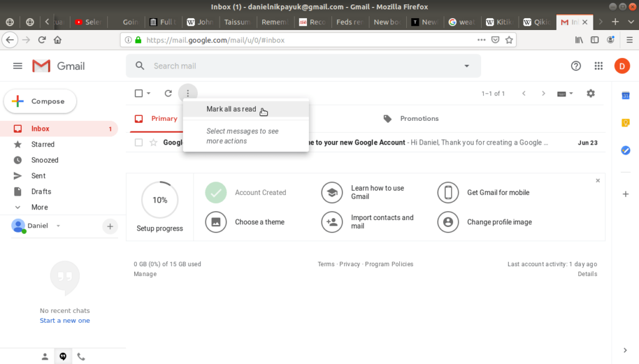Open Google Calendar side panel
The width and height of the screenshot is (639, 364).
tap(625, 96)
